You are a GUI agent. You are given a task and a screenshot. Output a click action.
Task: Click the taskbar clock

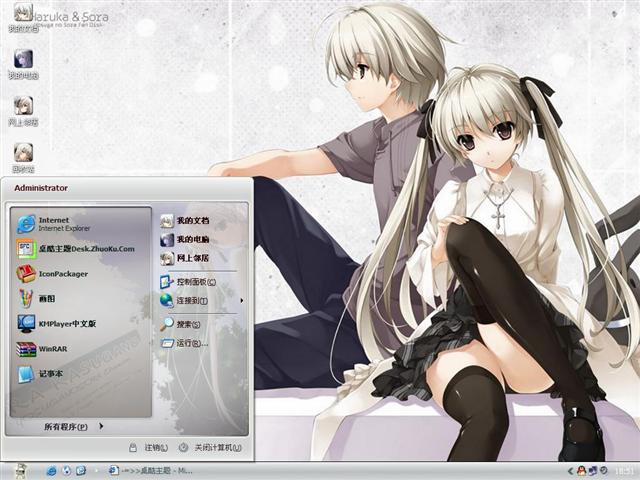(x=624, y=471)
